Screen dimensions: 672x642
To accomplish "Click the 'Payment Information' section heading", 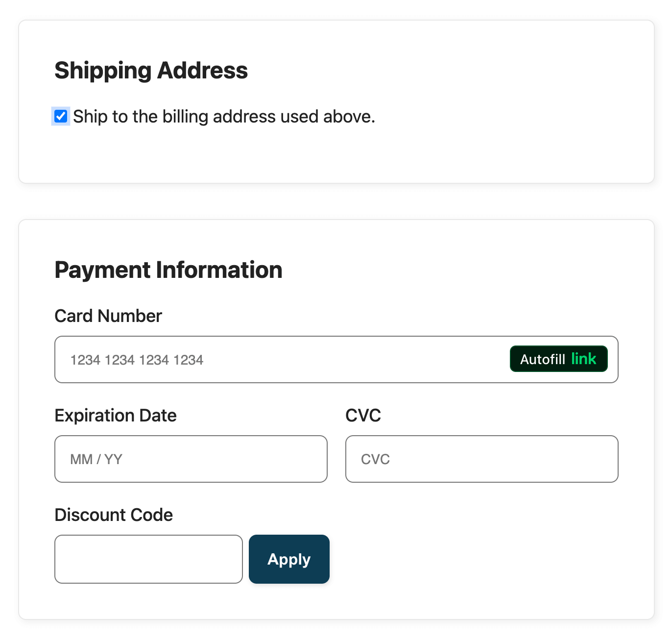I will (168, 270).
